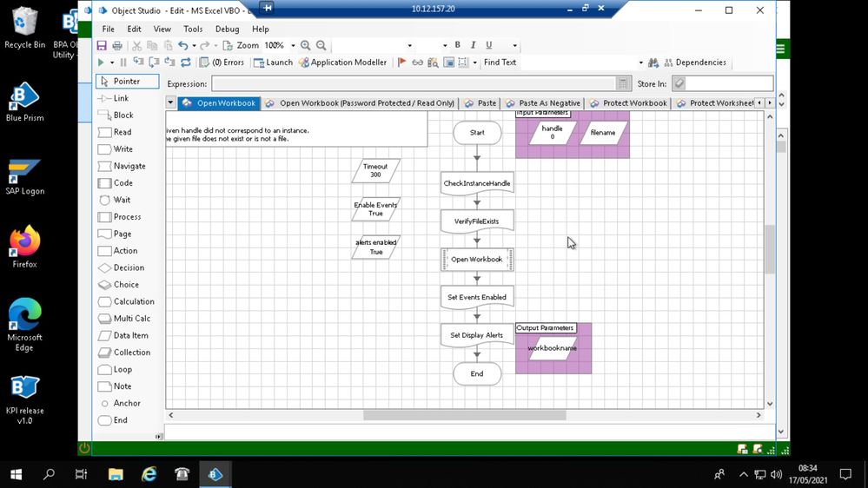This screenshot has width=868, height=488.
Task: Switch to the Protect Workbook tab
Action: click(x=628, y=103)
